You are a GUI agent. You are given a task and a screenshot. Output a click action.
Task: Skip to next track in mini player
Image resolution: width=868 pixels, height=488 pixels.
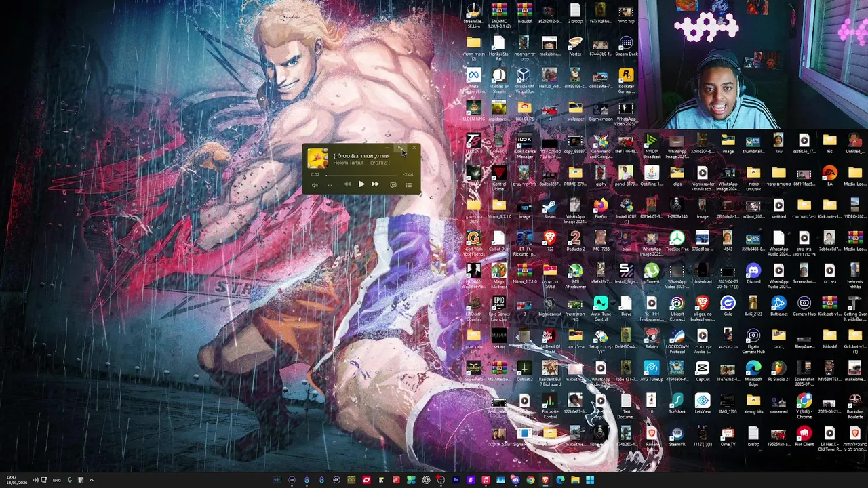pyautogui.click(x=375, y=184)
